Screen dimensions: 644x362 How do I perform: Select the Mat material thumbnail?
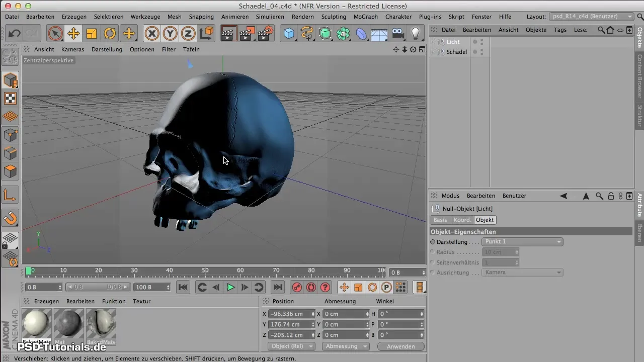point(69,324)
